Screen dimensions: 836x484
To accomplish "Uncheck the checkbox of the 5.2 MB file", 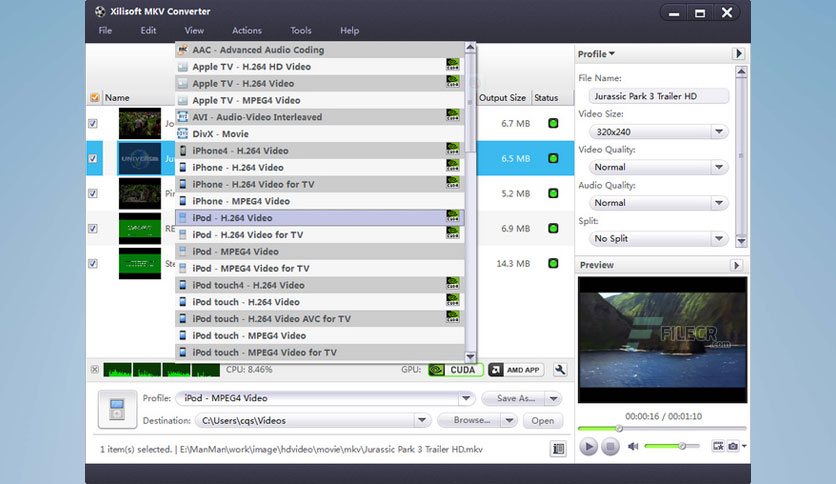I will click(x=93, y=193).
